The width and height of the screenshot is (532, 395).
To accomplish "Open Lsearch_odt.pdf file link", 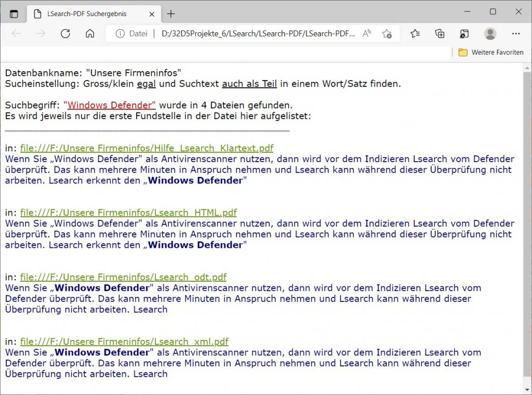I will pyautogui.click(x=123, y=277).
